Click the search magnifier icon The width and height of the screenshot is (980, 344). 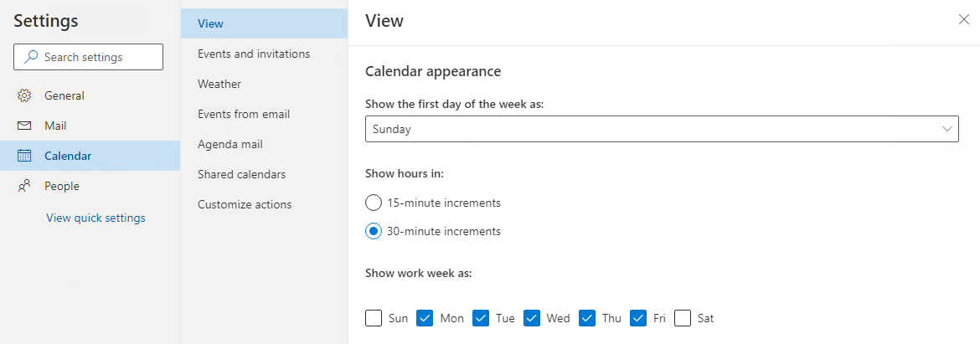pos(32,57)
